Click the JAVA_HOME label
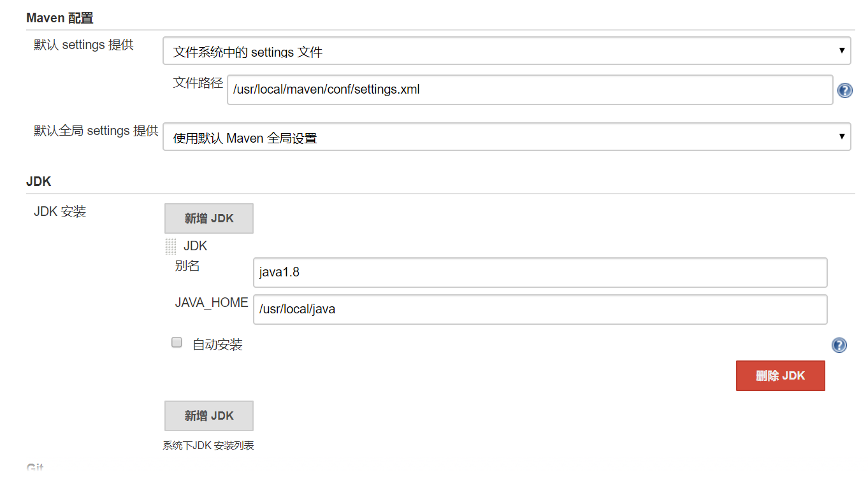 pyautogui.click(x=212, y=303)
